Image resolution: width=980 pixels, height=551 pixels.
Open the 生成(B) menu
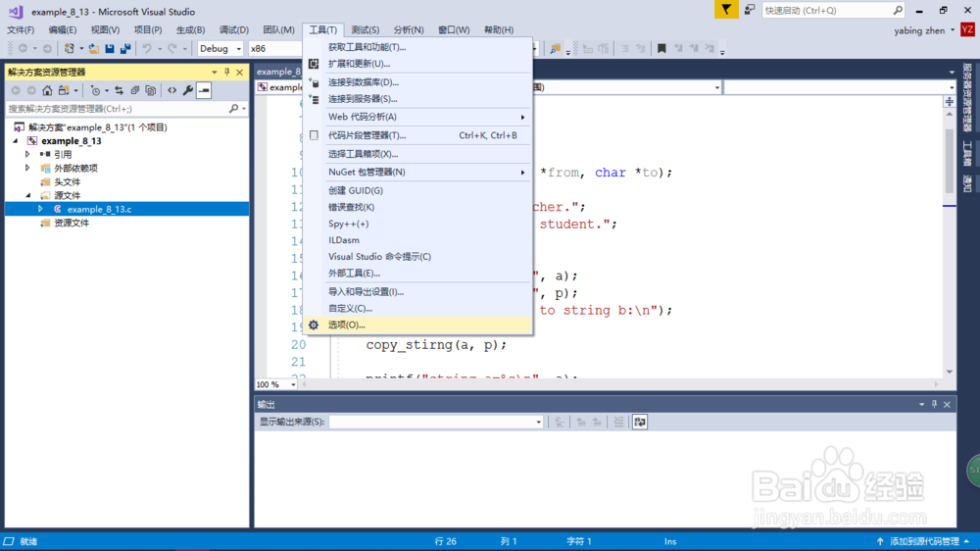coord(191,30)
